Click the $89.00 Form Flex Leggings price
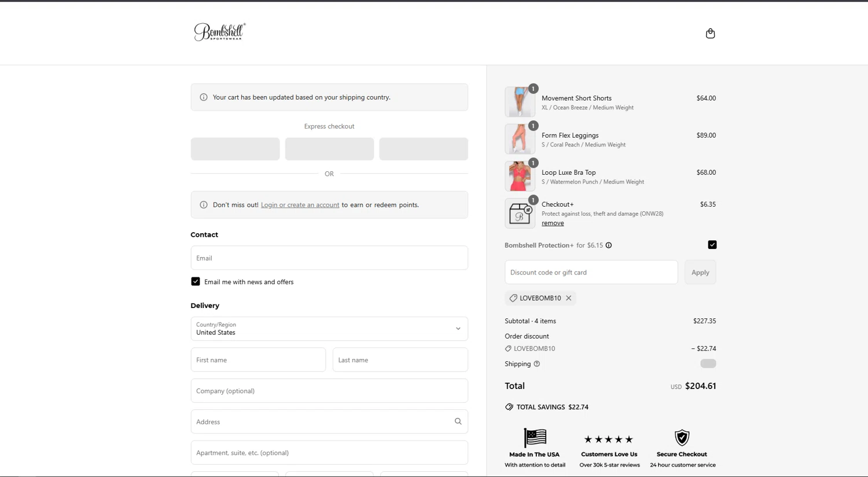This screenshot has height=477, width=868. pos(706,135)
